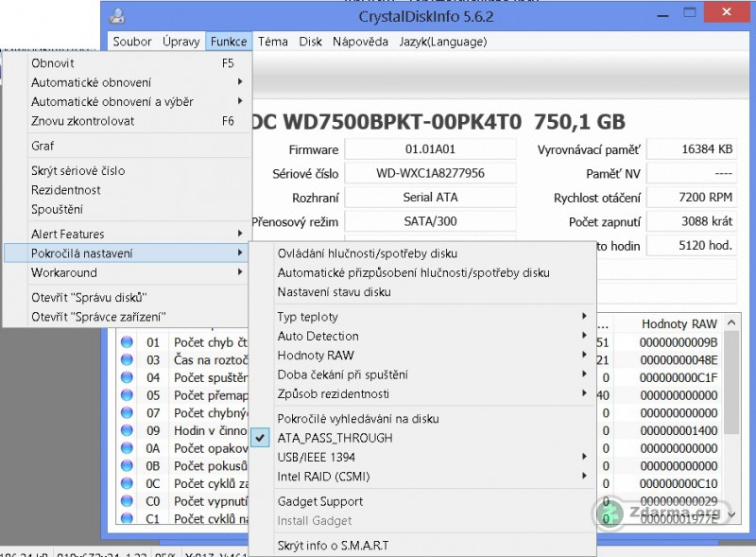Open the Nápověda menu
Viewport: 756px width, 557px height.
pyautogui.click(x=360, y=42)
